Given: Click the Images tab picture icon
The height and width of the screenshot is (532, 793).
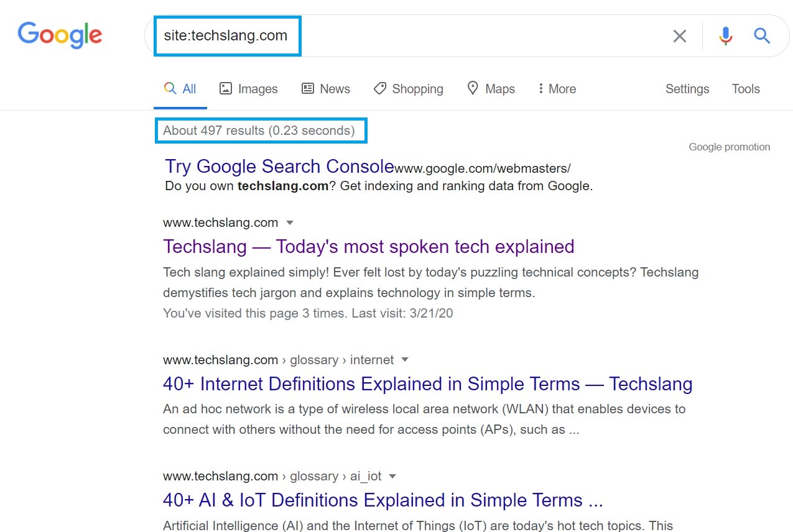Looking at the screenshot, I should 226,89.
